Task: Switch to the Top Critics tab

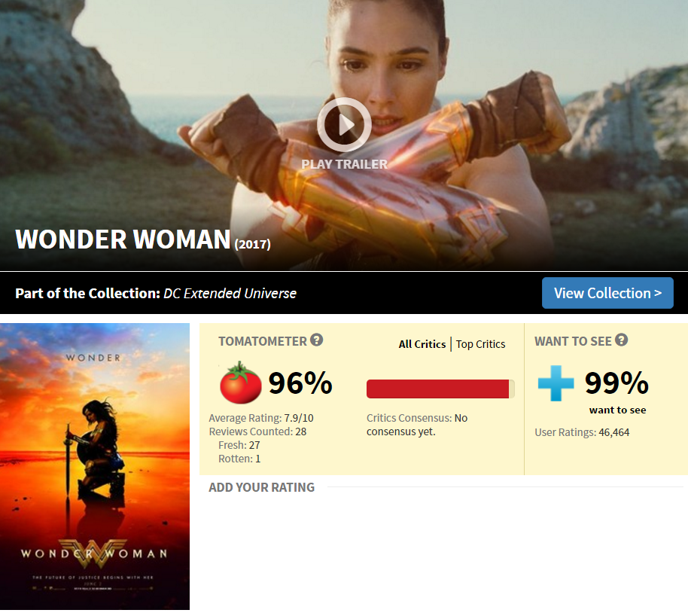Action: point(480,344)
